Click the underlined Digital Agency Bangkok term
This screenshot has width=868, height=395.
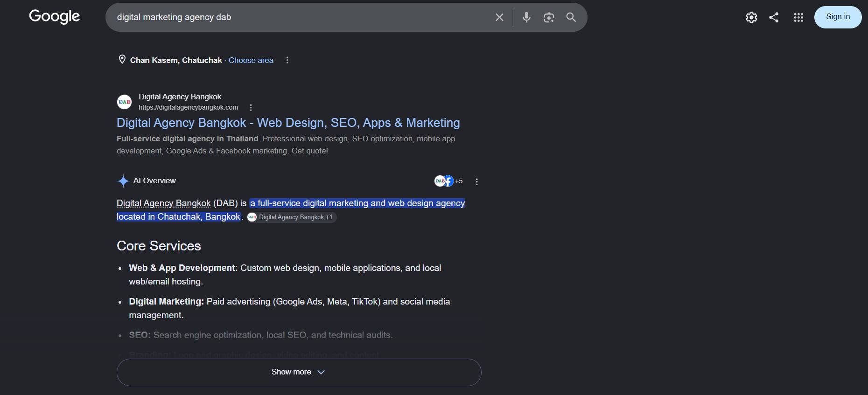[163, 203]
